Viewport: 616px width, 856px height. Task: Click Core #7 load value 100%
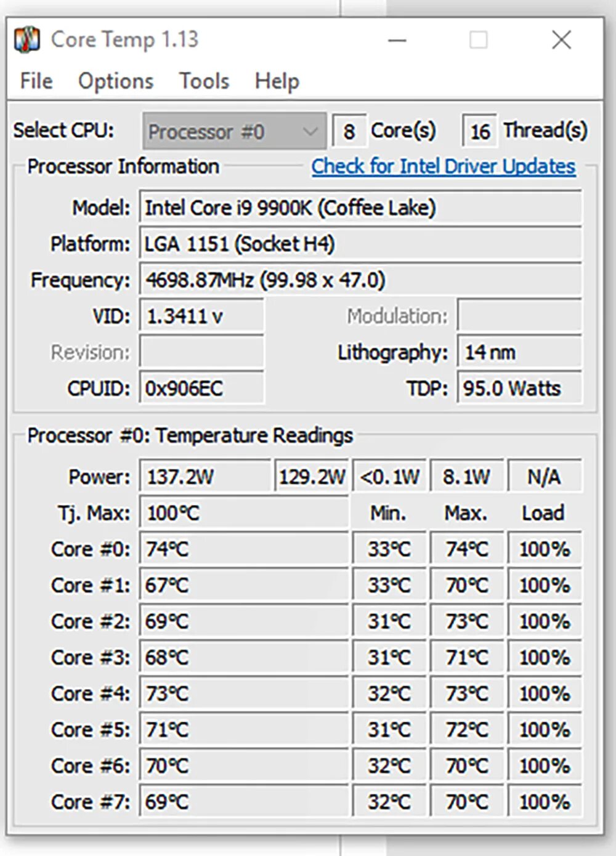[545, 802]
